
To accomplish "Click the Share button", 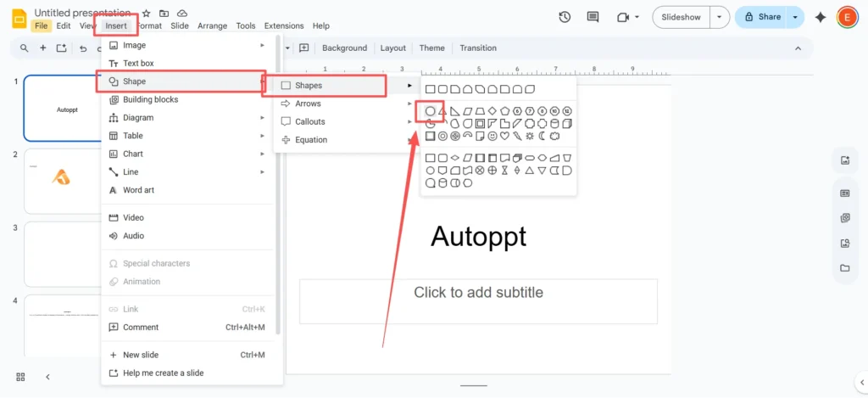I will (762, 17).
